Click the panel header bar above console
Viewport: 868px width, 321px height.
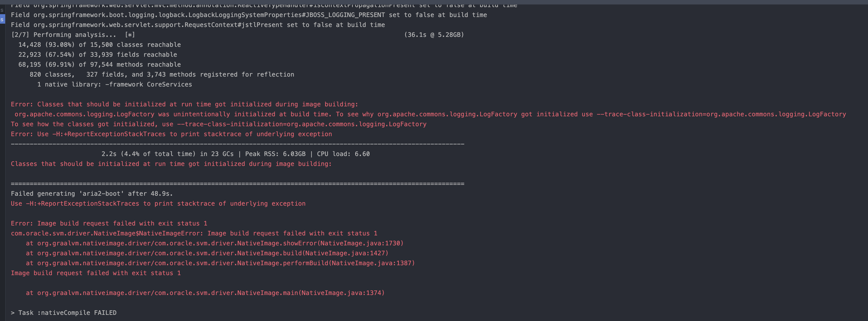[434, 2]
